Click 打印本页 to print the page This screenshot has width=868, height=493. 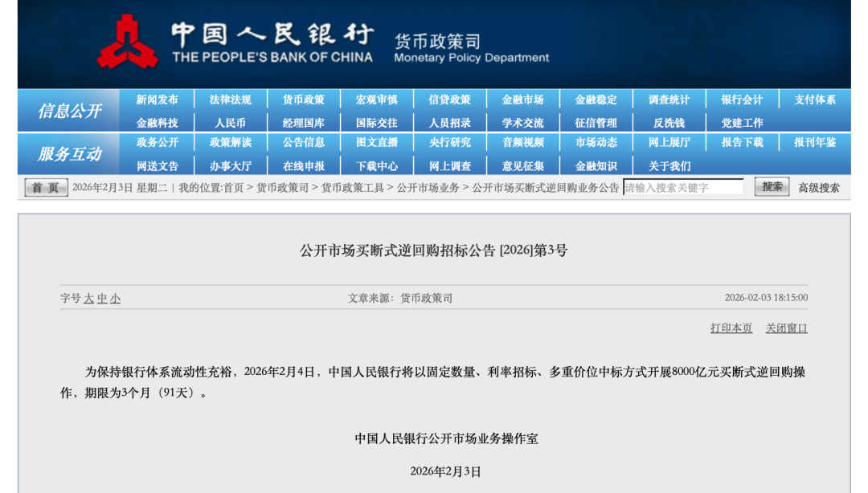[x=731, y=328]
